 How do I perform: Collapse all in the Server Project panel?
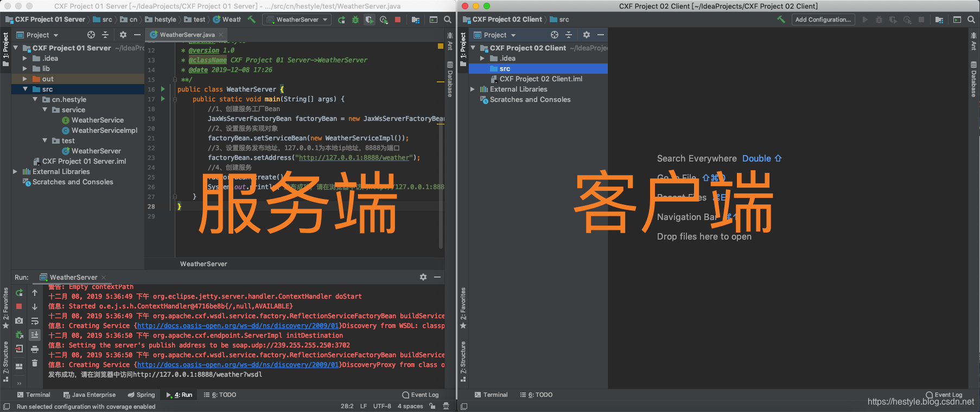tap(105, 35)
